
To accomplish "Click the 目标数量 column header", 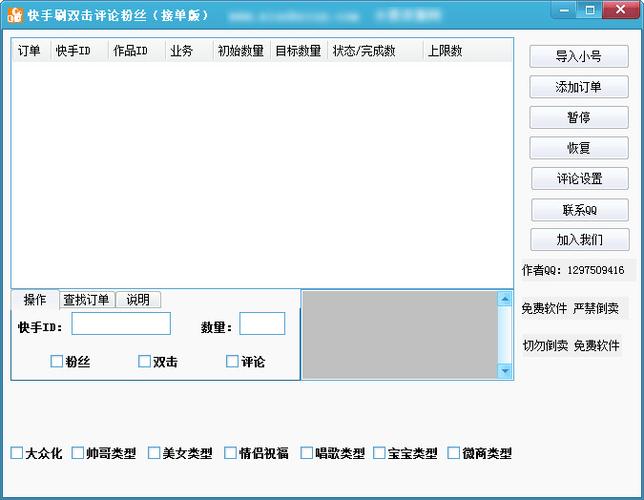I will [x=299, y=51].
